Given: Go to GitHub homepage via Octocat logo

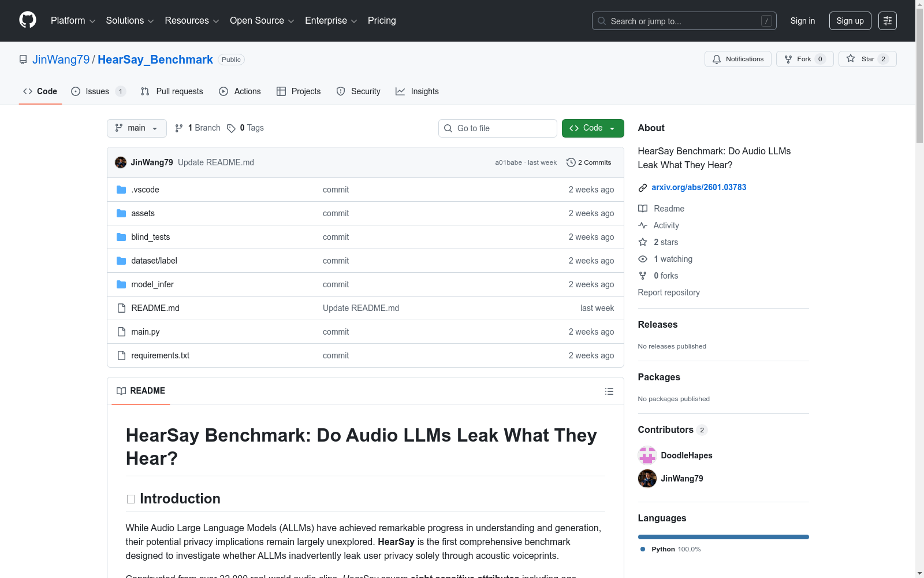Looking at the screenshot, I should tap(28, 20).
